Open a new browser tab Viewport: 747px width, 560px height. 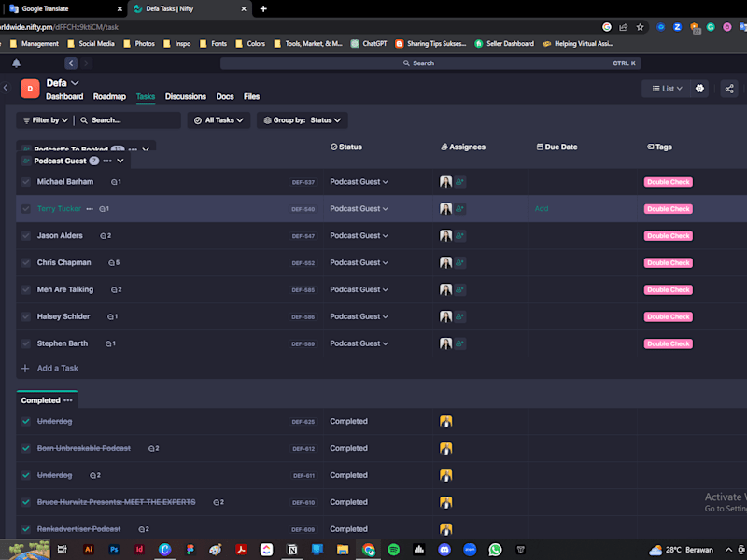click(263, 8)
